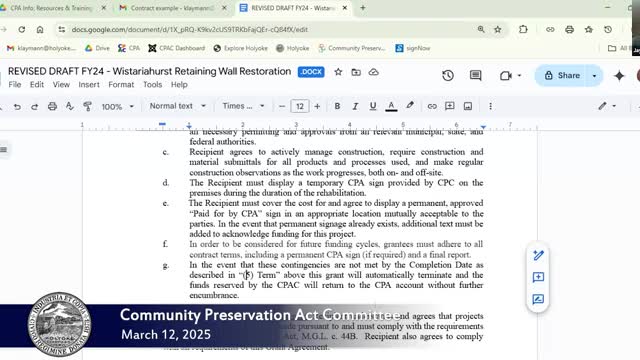Run spelling and grammar check icon
The width and height of the screenshot is (640, 360).
[x=70, y=107]
